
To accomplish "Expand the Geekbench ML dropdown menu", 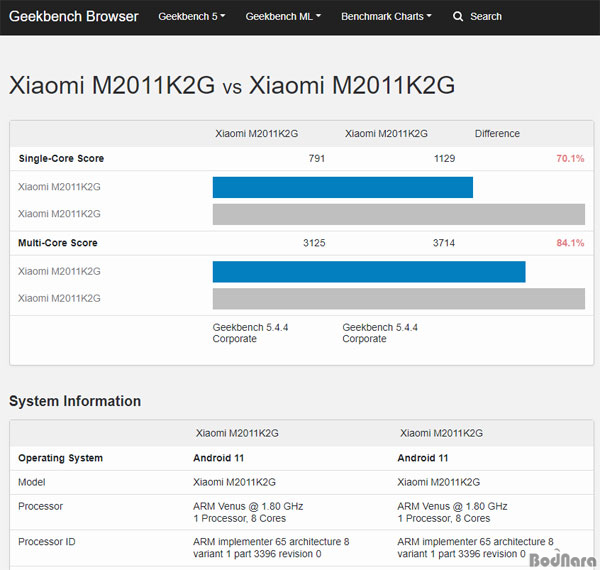I will coord(283,16).
